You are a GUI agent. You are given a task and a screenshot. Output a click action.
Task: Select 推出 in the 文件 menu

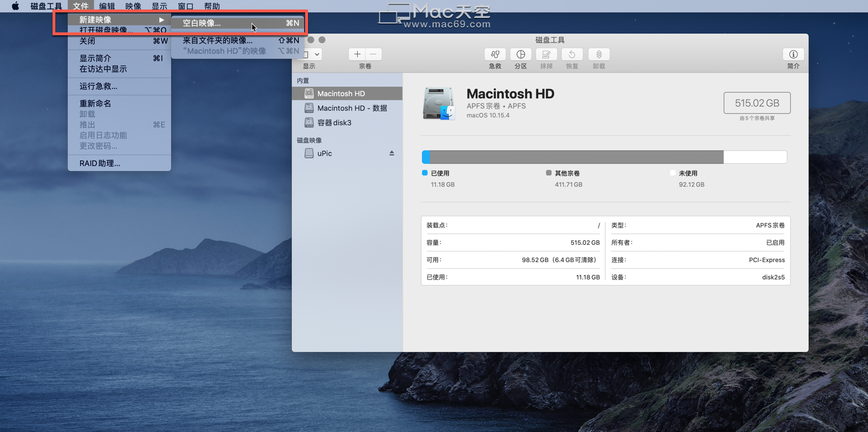(x=119, y=125)
